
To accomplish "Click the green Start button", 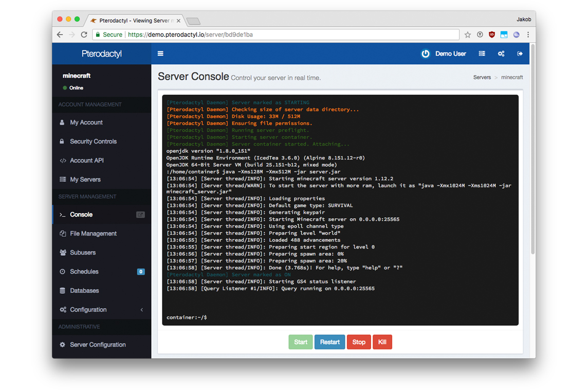I will tap(300, 342).
